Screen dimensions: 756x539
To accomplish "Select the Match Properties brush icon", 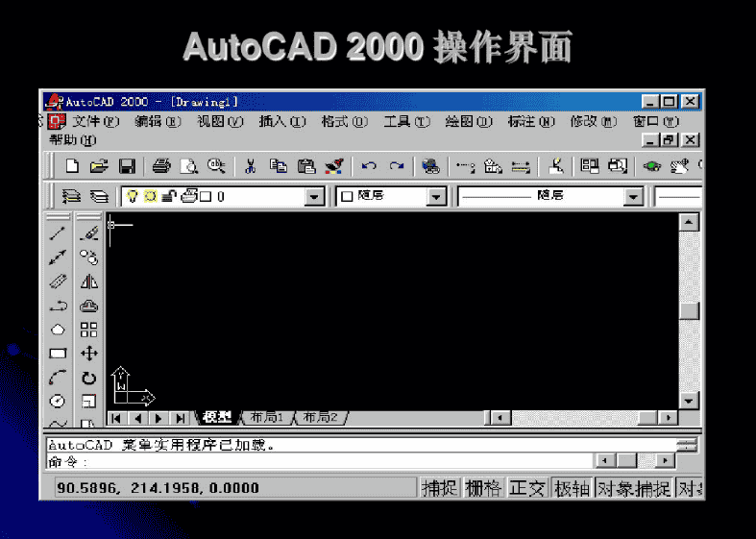I will click(334, 166).
